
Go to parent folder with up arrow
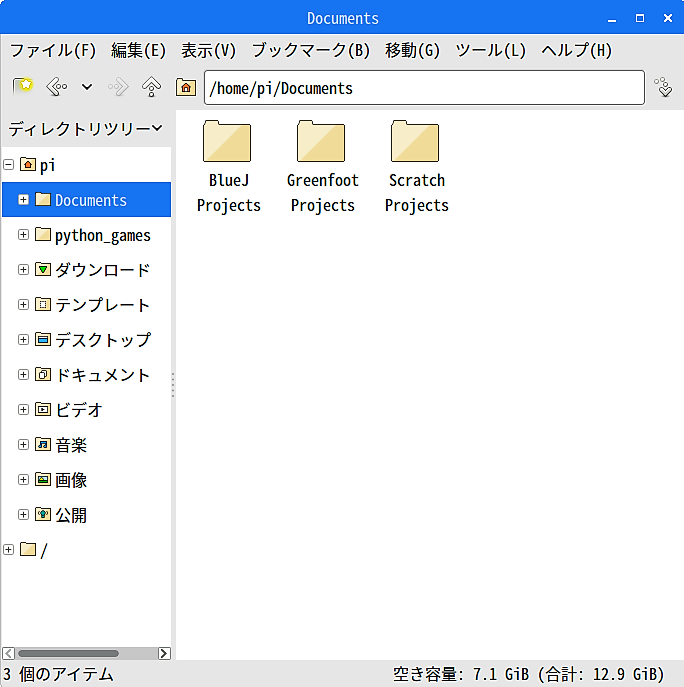pos(151,87)
